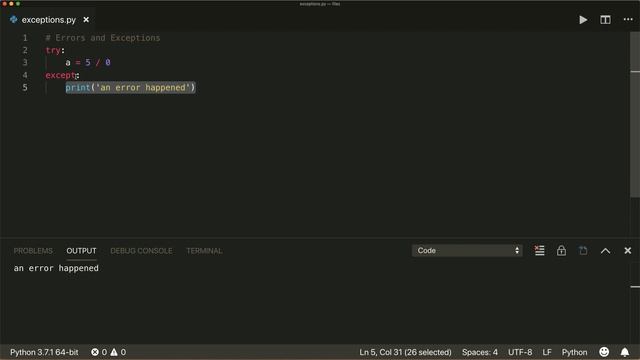Click the Python file icon in the tab
This screenshot has width=640, height=360.
click(x=13, y=20)
